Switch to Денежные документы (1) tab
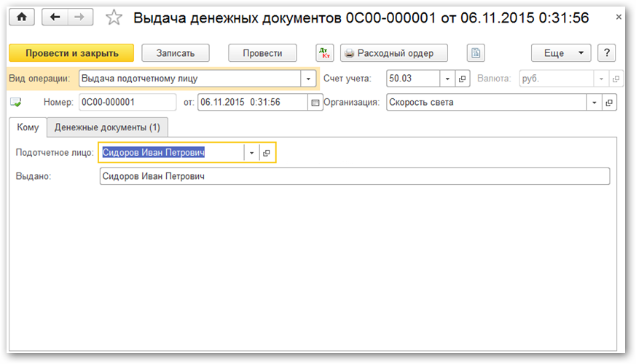The height and width of the screenshot is (364, 636). pyautogui.click(x=108, y=127)
